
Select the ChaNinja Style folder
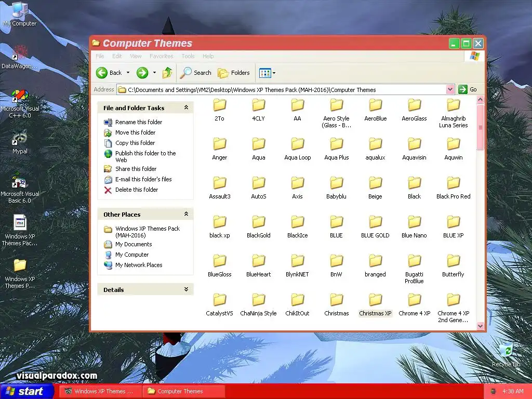click(x=259, y=304)
